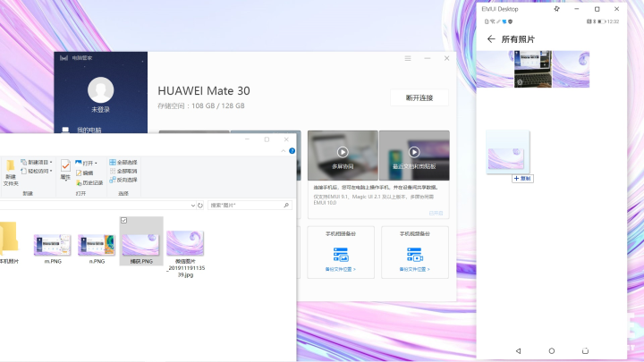Viewport: 644px width, 362px height.
Task: Click the disconnect button for HUAWEI Mate 30
Action: 419,97
